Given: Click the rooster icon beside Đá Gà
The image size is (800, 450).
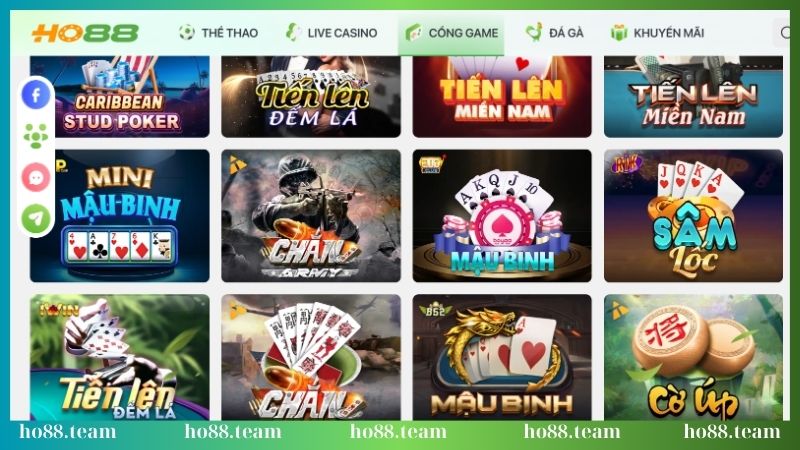Looking at the screenshot, I should pyautogui.click(x=534, y=33).
